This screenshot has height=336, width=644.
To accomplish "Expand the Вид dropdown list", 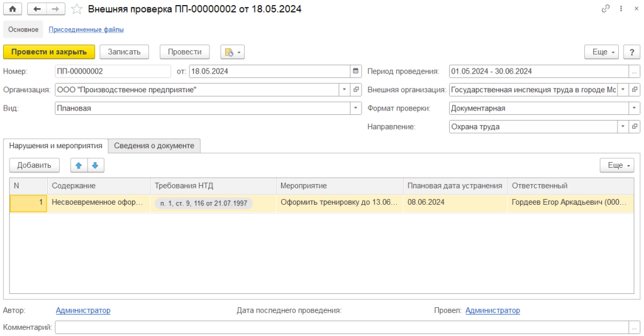I will tap(356, 108).
